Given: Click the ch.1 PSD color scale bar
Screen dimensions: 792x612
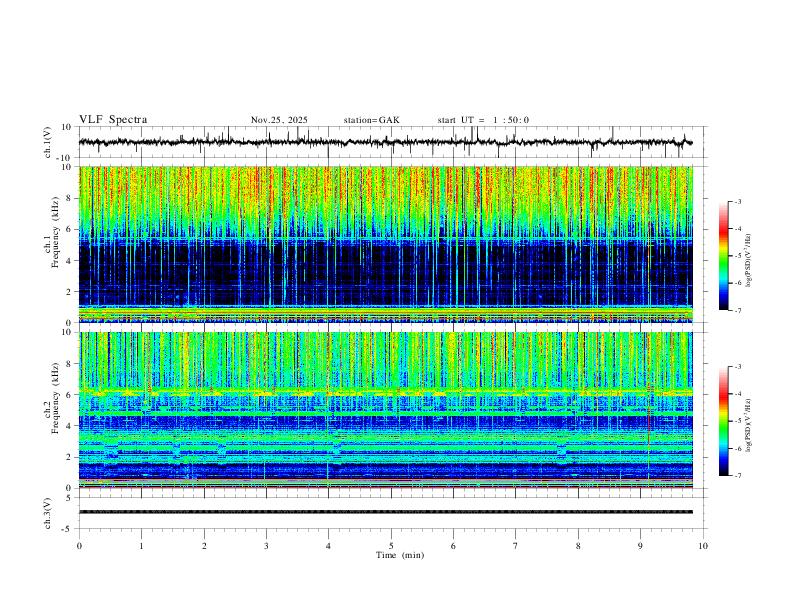Looking at the screenshot, I should 723,256.
